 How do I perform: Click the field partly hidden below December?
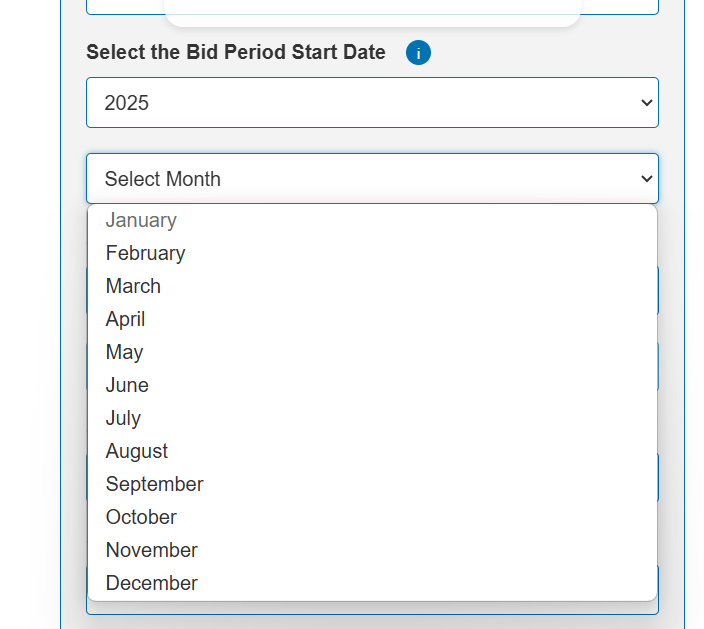point(371,608)
